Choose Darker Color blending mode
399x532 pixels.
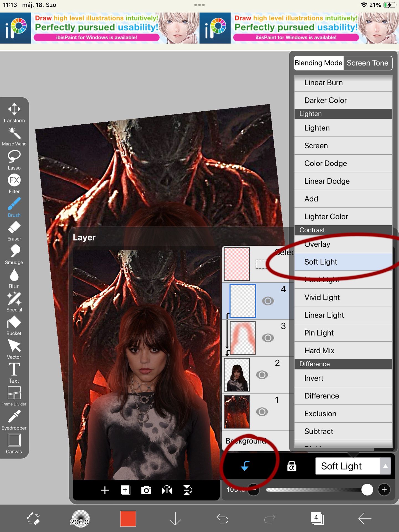pos(343,100)
